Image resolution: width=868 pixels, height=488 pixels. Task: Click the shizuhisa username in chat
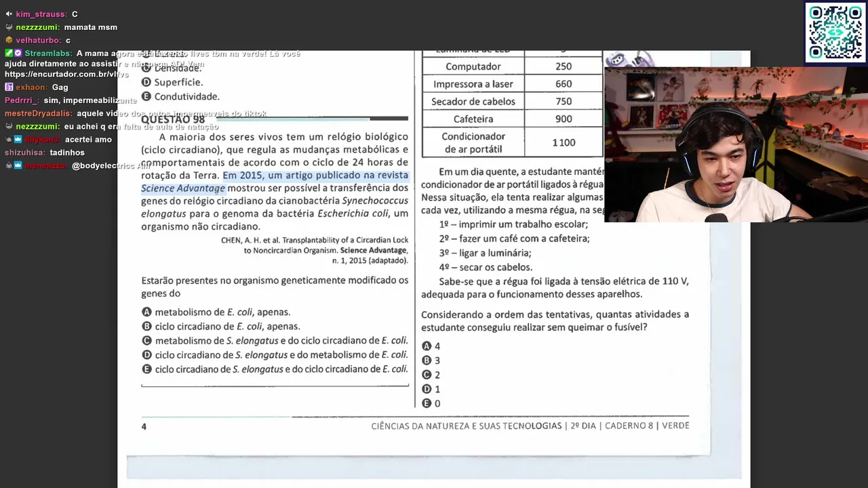tap(24, 152)
